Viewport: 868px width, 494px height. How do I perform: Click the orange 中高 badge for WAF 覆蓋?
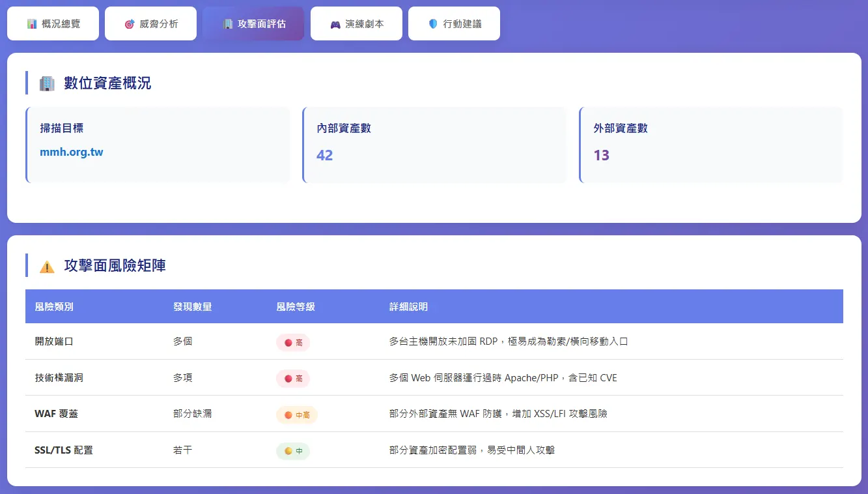(297, 414)
